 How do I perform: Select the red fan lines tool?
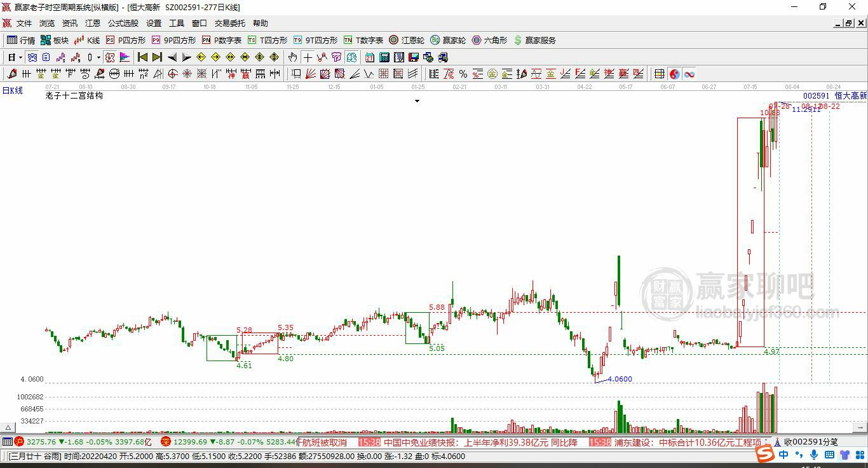tap(311, 74)
